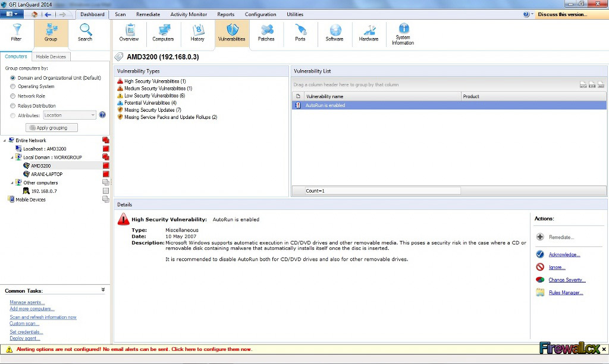Open the Utilities tab
This screenshot has width=609, height=364.
pos(295,14)
